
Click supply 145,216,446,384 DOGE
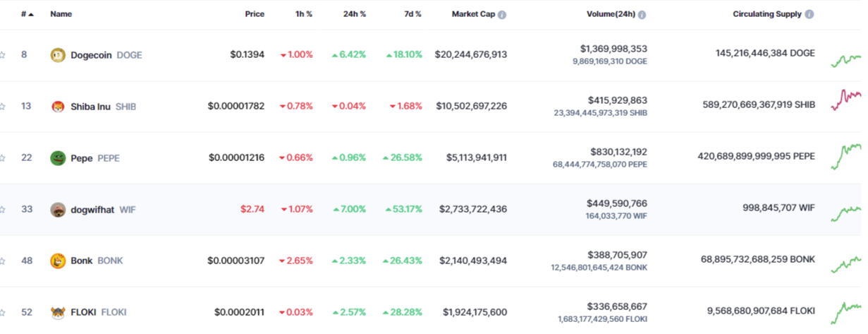[765, 54]
